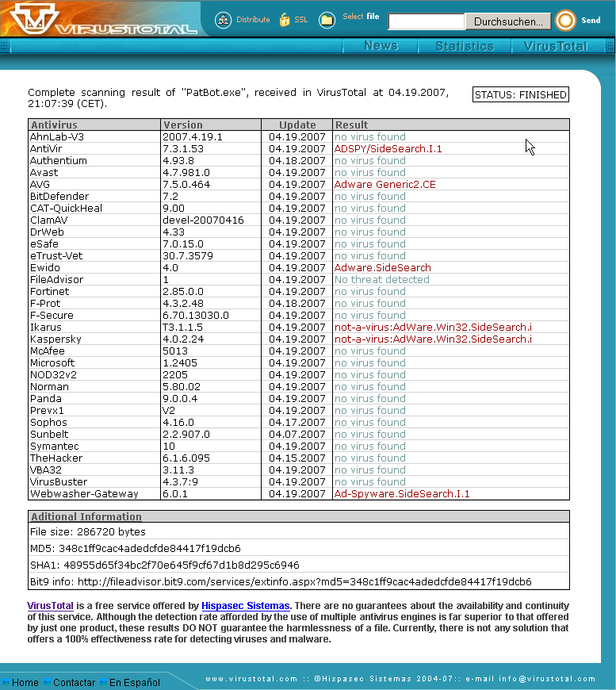Click the Webwasher-Gateway antivirus name
This screenshot has height=690, width=616.
[84, 494]
